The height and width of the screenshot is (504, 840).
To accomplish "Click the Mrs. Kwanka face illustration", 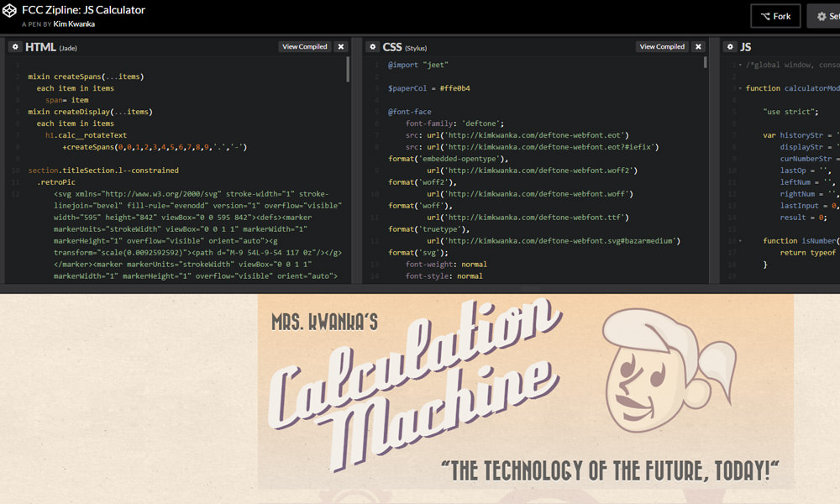I will (x=669, y=370).
